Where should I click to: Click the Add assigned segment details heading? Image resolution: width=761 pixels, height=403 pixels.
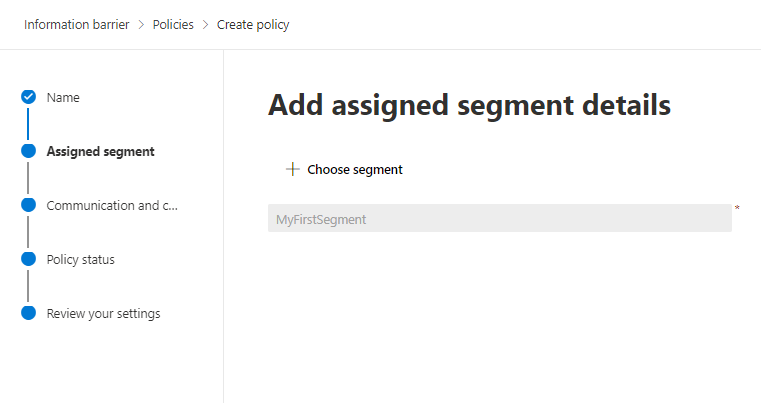[x=469, y=105]
